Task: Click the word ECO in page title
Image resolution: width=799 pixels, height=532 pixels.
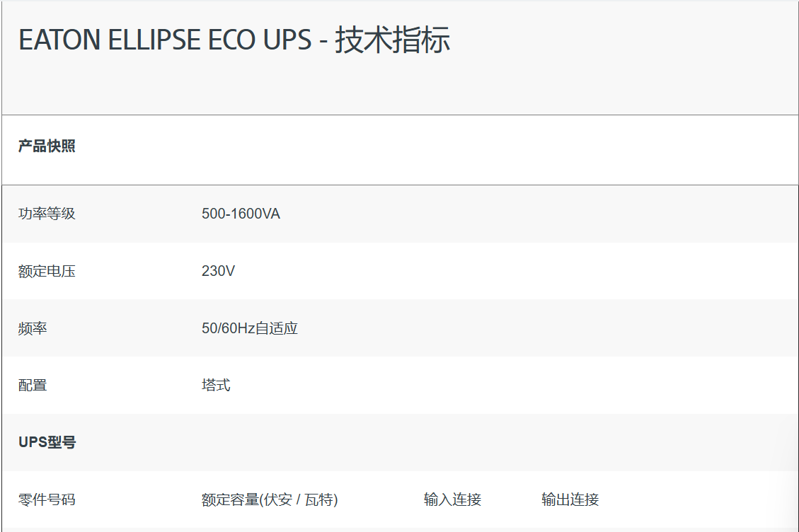Action: point(231,40)
